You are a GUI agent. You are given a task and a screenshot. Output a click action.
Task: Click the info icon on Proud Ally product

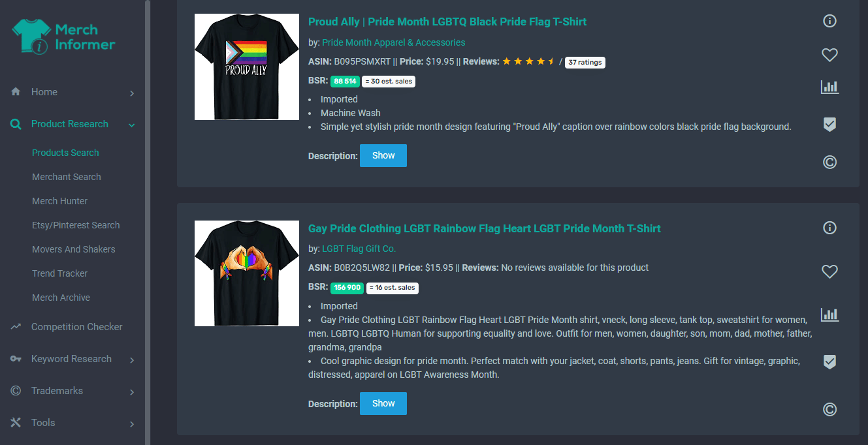pos(829,21)
